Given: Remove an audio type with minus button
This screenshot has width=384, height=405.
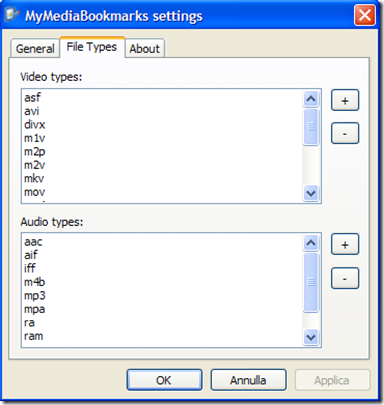Looking at the screenshot, I should pyautogui.click(x=345, y=278).
